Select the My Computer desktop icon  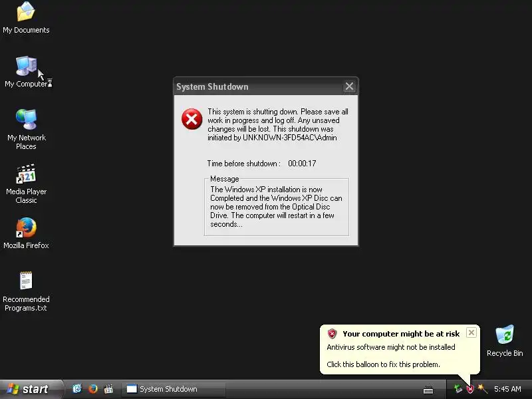(x=26, y=72)
